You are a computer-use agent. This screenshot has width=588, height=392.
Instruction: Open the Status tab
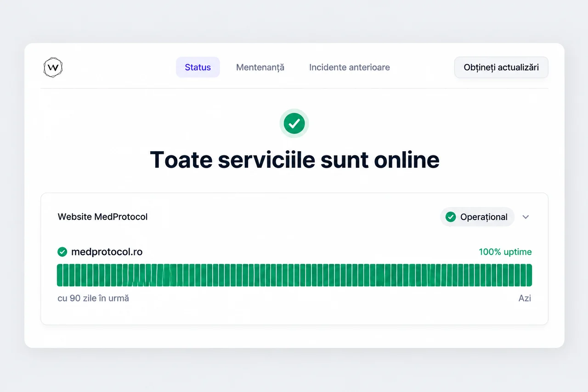coord(198,67)
